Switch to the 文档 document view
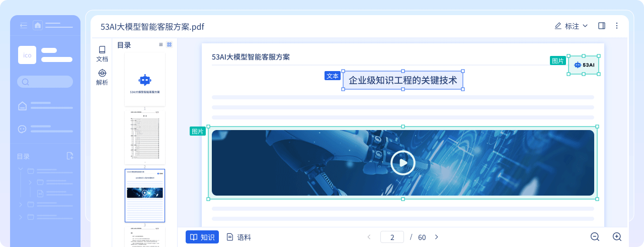This screenshot has height=247, width=644. [x=102, y=54]
